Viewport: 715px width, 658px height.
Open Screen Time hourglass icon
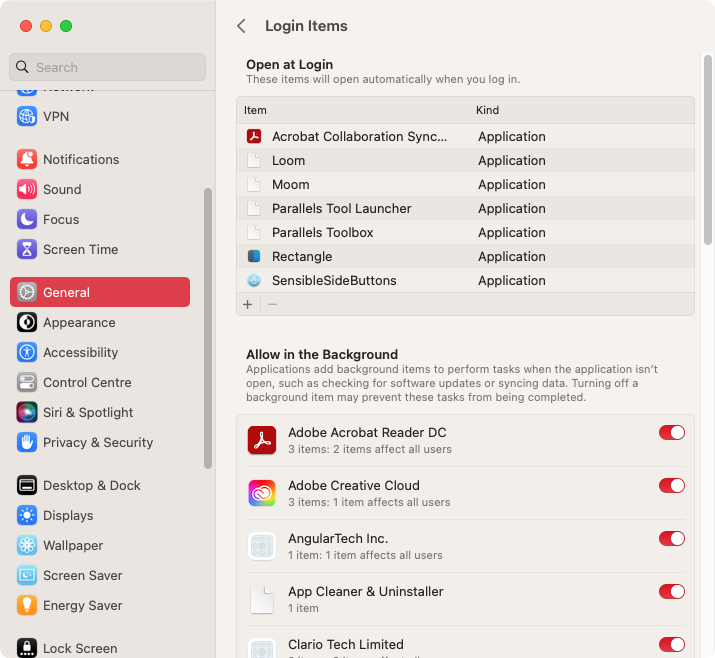click(x=27, y=249)
